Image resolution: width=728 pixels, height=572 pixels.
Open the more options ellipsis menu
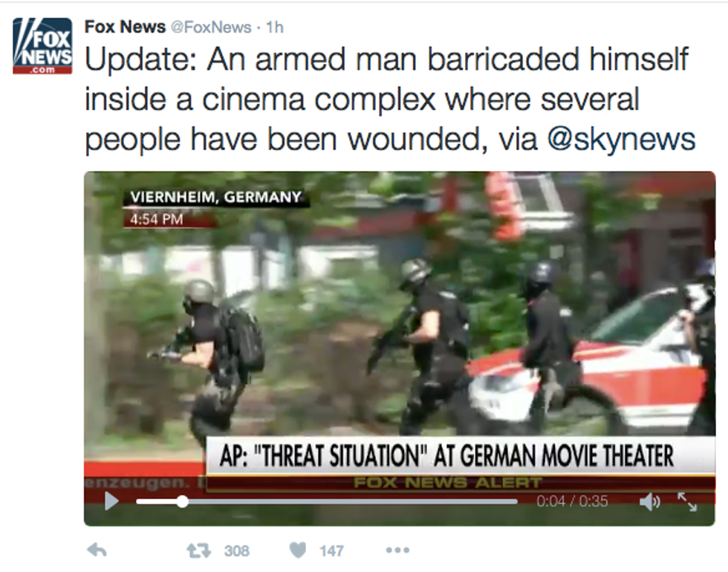pyautogui.click(x=397, y=550)
